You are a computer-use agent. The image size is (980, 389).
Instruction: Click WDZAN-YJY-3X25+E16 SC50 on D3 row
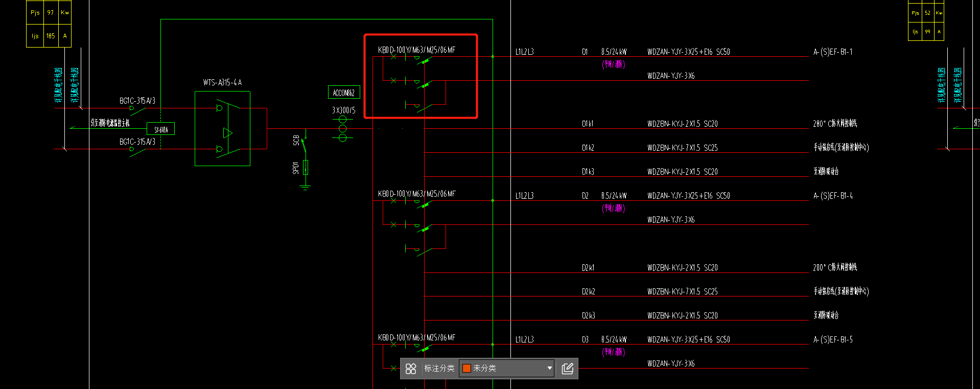click(x=689, y=339)
